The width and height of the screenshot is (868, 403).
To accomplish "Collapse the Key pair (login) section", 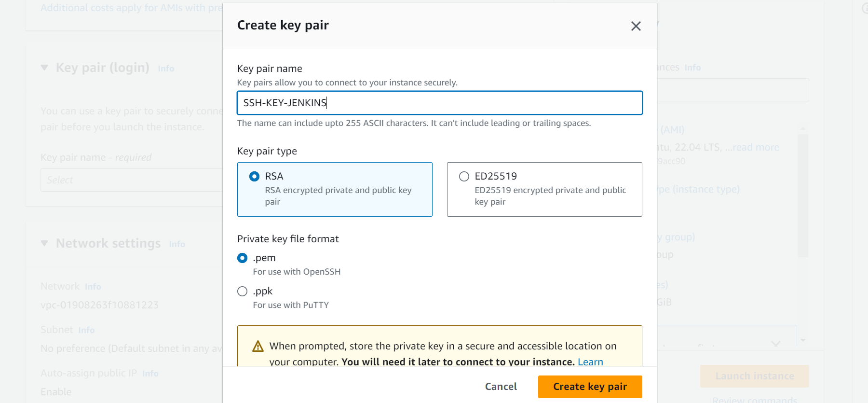I will (x=44, y=68).
